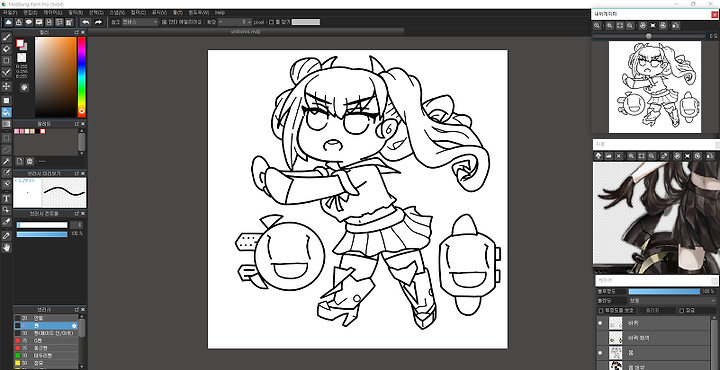This screenshot has height=370, width=720.
Task: Open the Window (W) menu
Action: 199,12
